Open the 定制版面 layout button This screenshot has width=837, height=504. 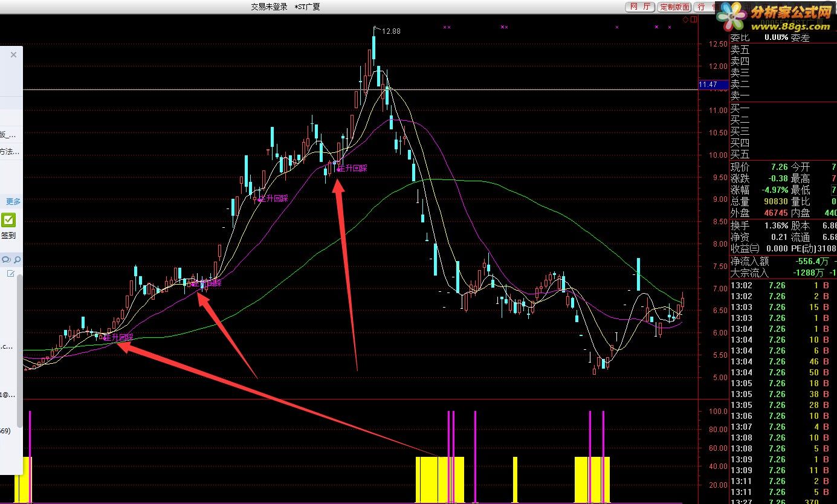click(675, 7)
